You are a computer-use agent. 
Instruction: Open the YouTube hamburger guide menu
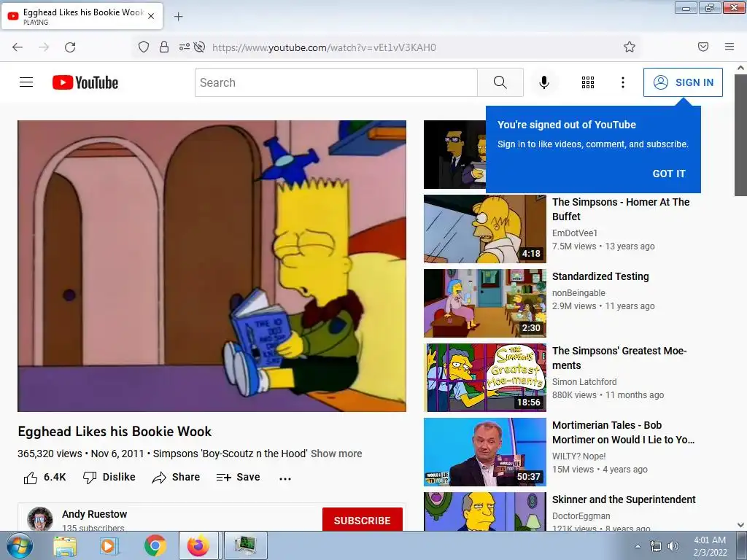[26, 82]
